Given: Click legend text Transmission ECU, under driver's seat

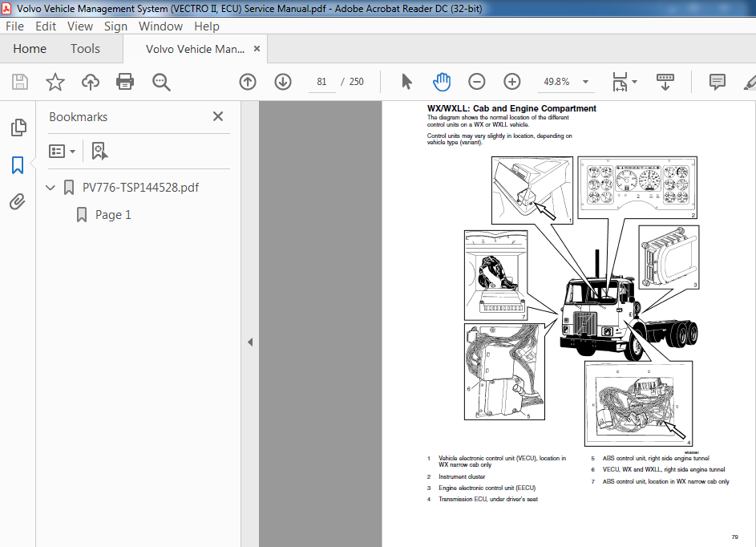Looking at the screenshot, I should tap(488, 499).
